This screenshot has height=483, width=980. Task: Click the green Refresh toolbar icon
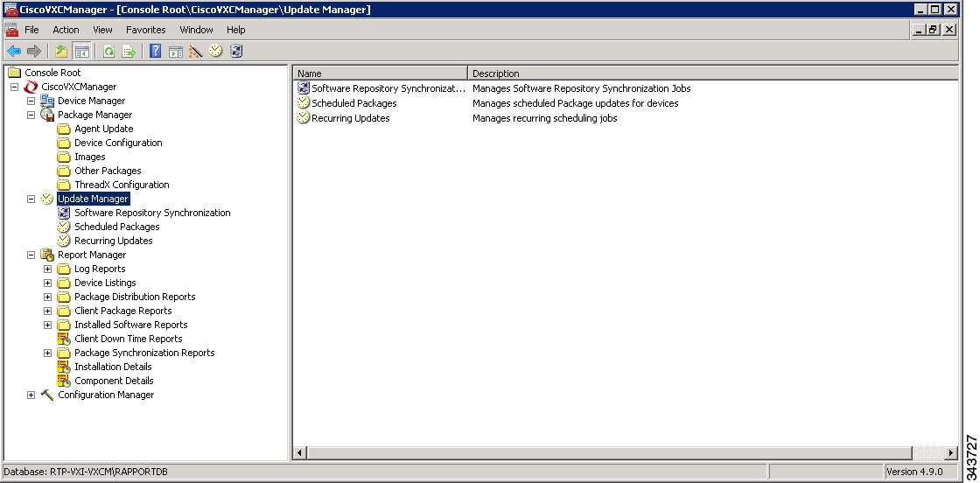point(108,52)
